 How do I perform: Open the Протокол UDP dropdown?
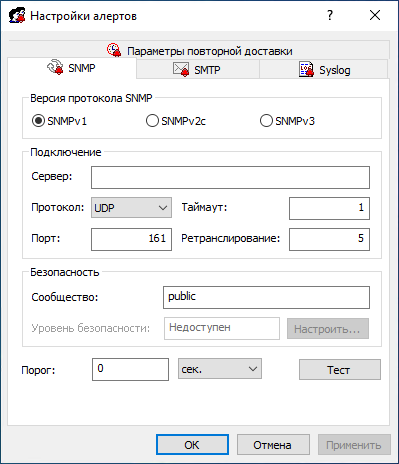click(x=131, y=208)
